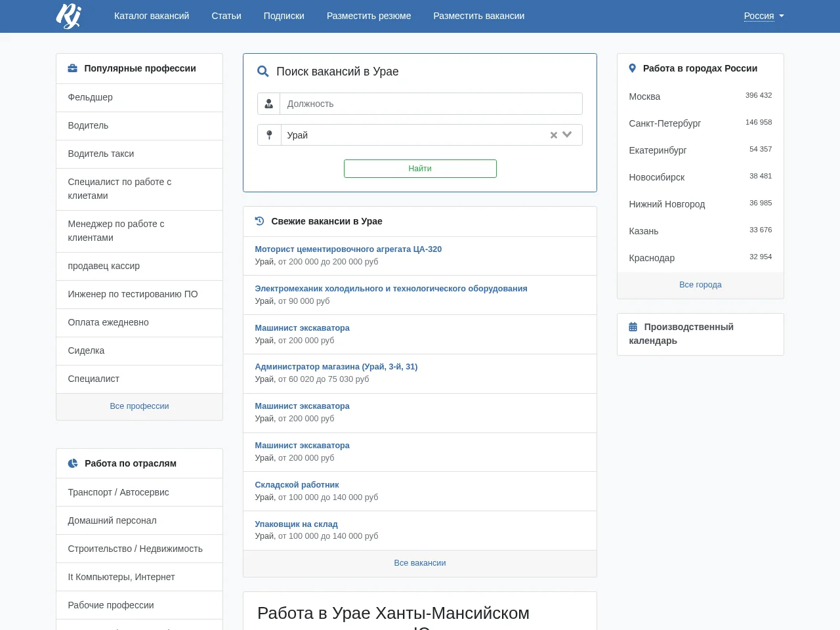The height and width of the screenshot is (630, 840).
Task: Click briefcase icon next to Популярные профессии
Action: point(73,68)
